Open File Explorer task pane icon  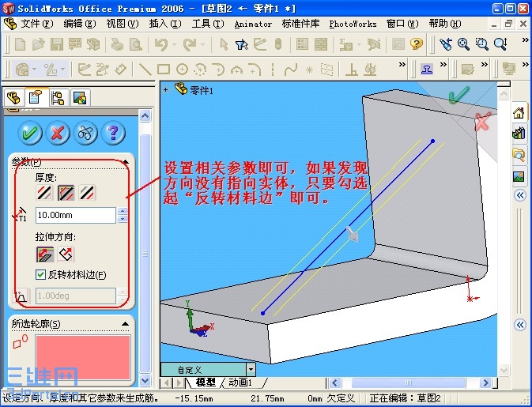[519, 155]
